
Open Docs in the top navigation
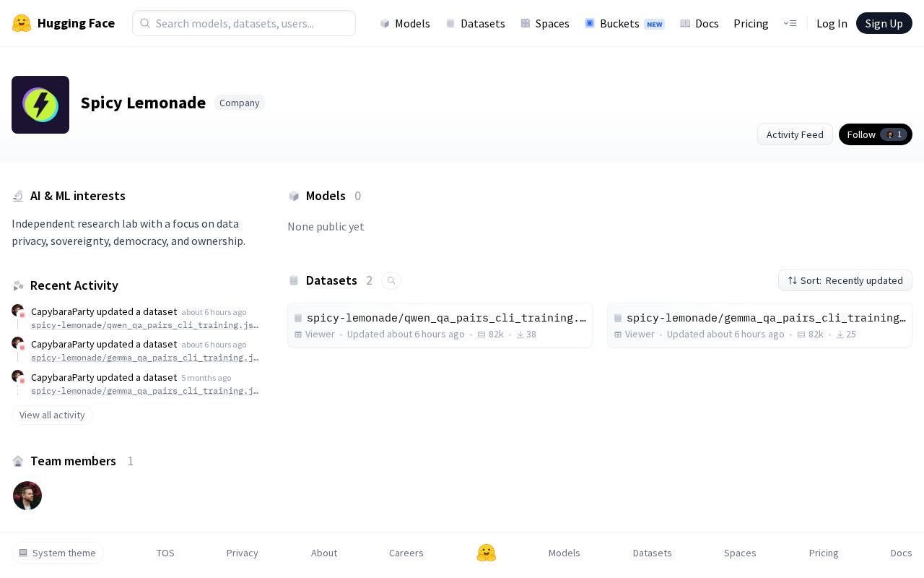699,23
